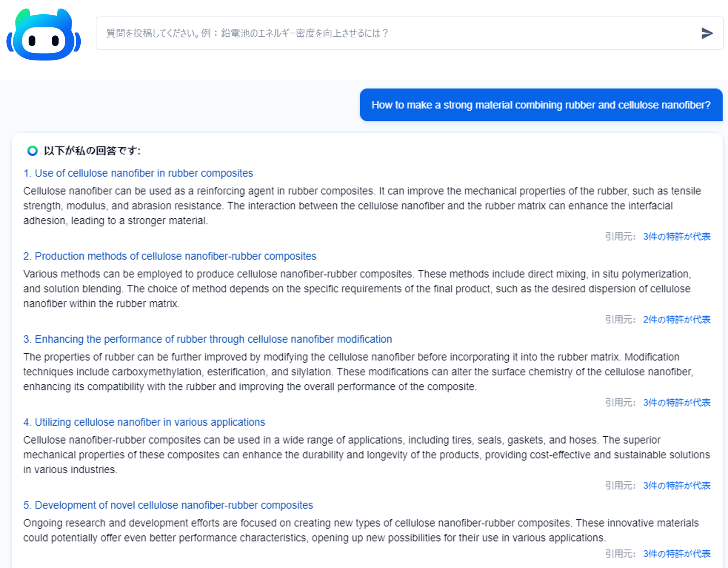728x568 pixels.
Task: Show patent citations for section 5
Action: (677, 554)
